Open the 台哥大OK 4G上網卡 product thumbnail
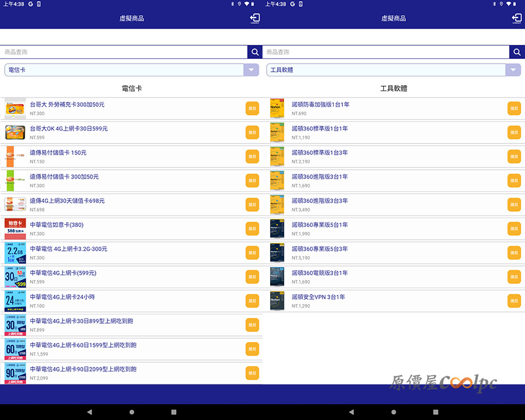 pos(15,132)
